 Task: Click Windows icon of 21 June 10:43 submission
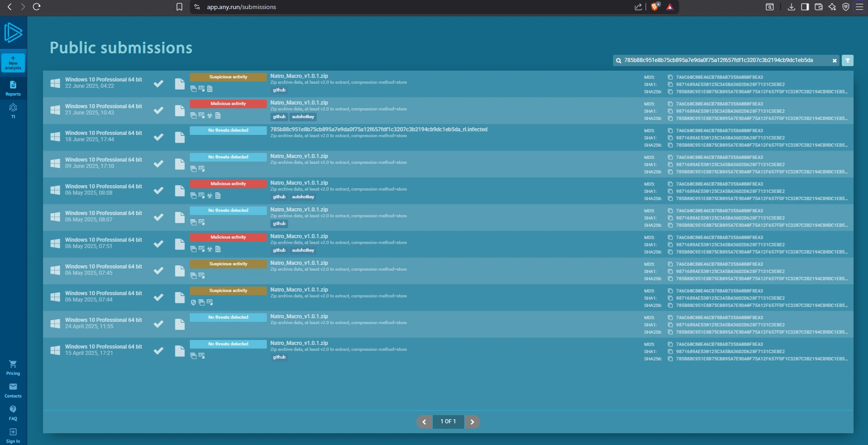coord(55,110)
